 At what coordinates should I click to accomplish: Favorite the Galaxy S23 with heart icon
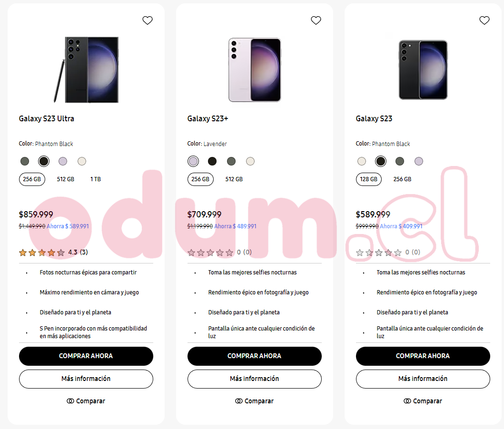(x=484, y=20)
